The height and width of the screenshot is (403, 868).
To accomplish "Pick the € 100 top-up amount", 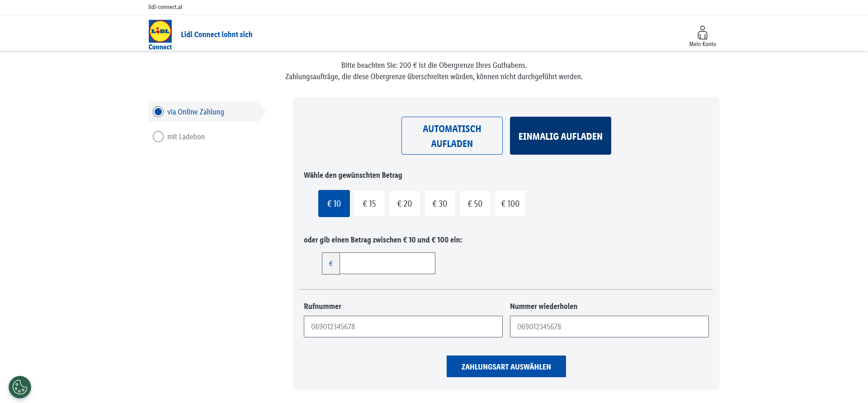I will (x=510, y=204).
